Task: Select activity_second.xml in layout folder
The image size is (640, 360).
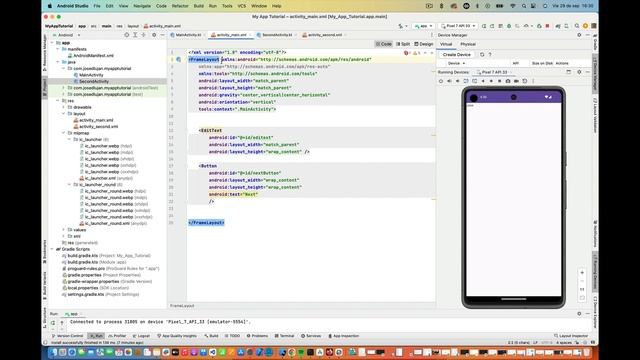Action: pos(96,127)
